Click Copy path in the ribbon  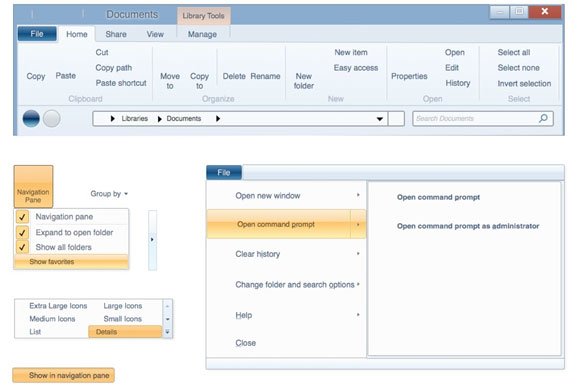click(114, 68)
